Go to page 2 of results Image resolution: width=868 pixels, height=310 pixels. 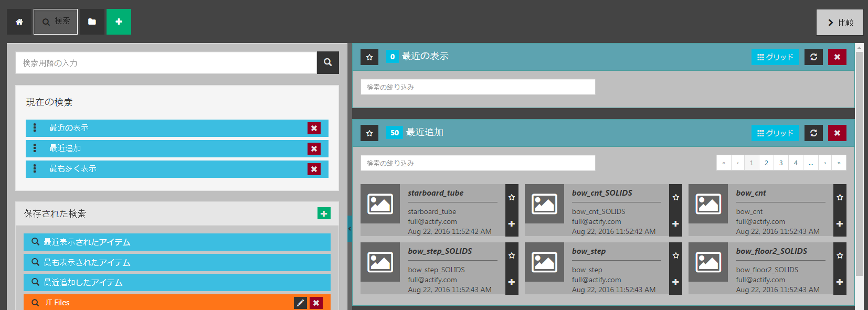click(766, 163)
